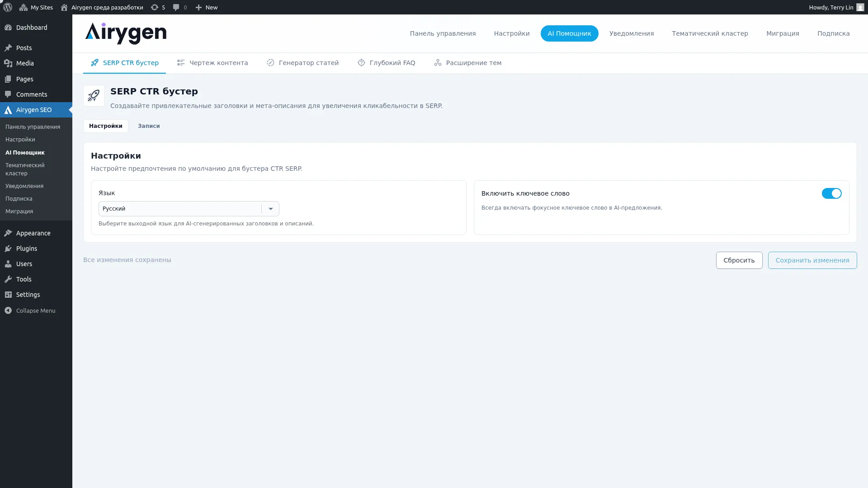The image size is (868, 488).
Task: Click the user avatar icon
Action: (x=860, y=7)
